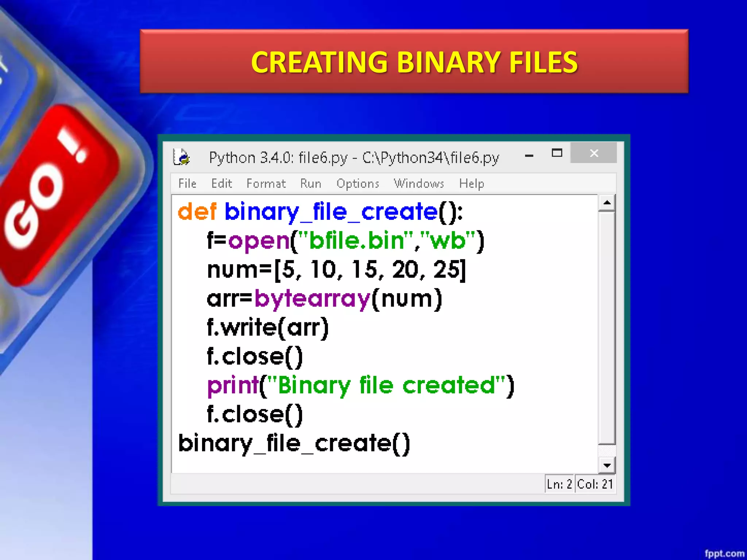747x560 pixels.
Task: Click the vertical scrollbar thumb
Action: tap(607, 327)
